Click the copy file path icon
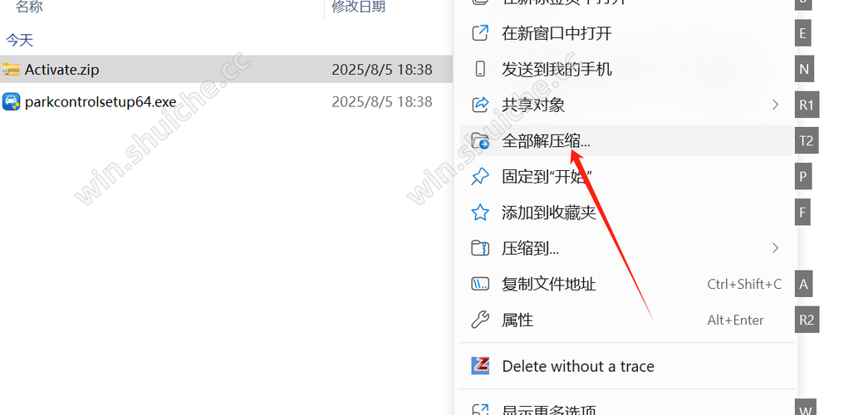The height and width of the screenshot is (415, 868). (480, 284)
